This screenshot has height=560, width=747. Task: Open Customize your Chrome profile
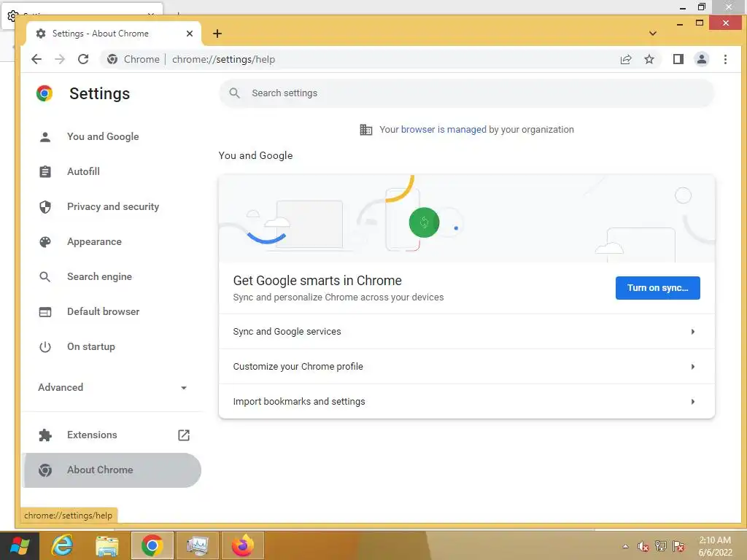coord(466,367)
